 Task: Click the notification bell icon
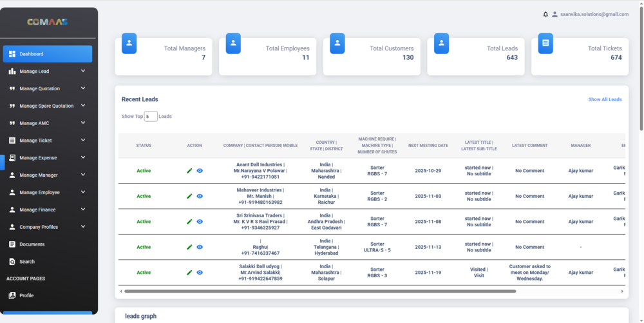[545, 14]
